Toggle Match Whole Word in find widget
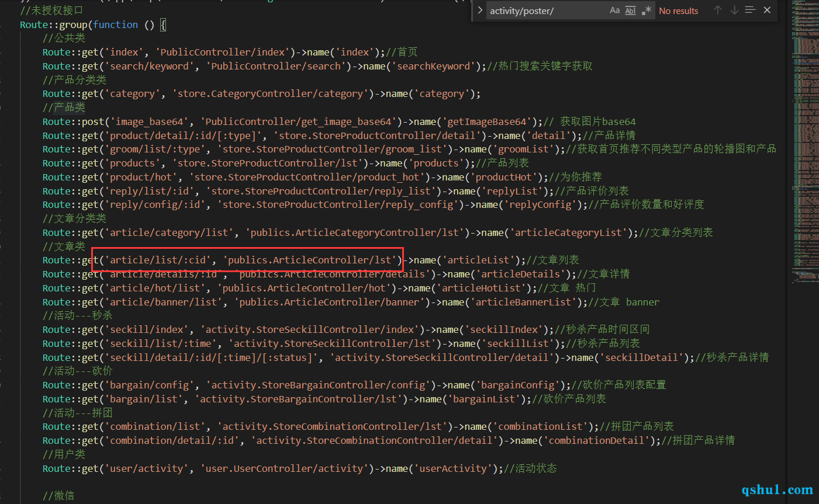Viewport: 819px width, 504px height. tap(630, 11)
